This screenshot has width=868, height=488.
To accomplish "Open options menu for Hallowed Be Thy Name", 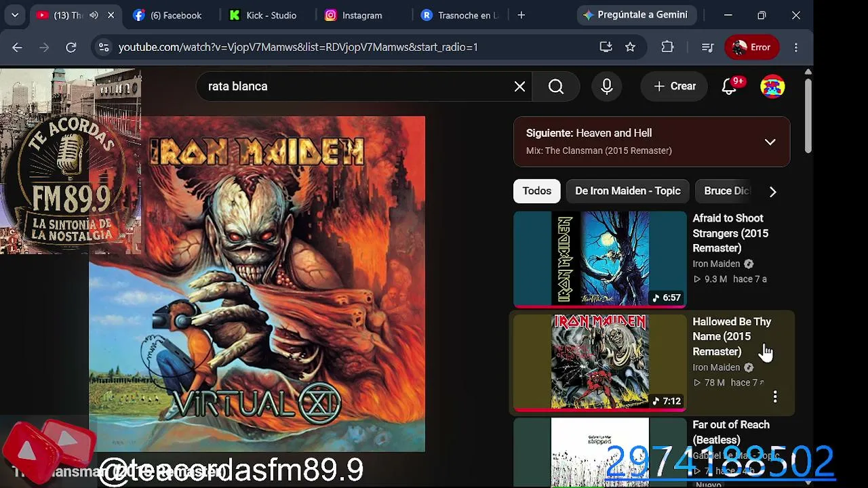I will [x=775, y=396].
